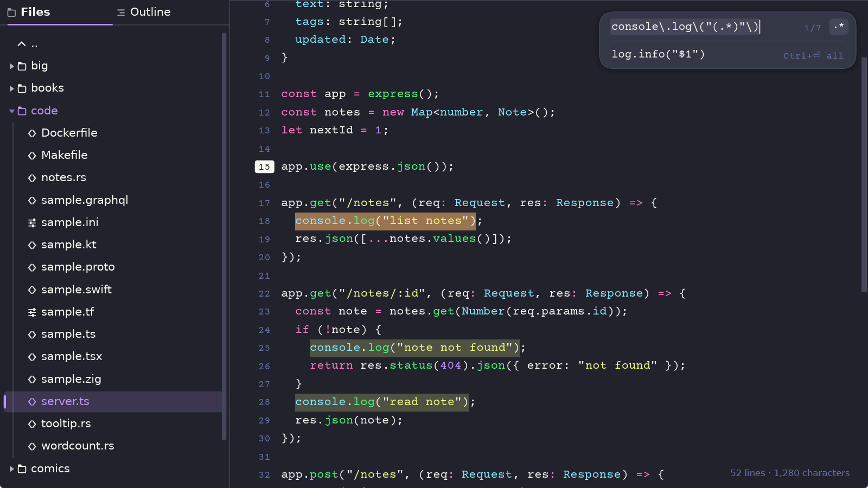Click line number 15 in gutter

tap(264, 167)
